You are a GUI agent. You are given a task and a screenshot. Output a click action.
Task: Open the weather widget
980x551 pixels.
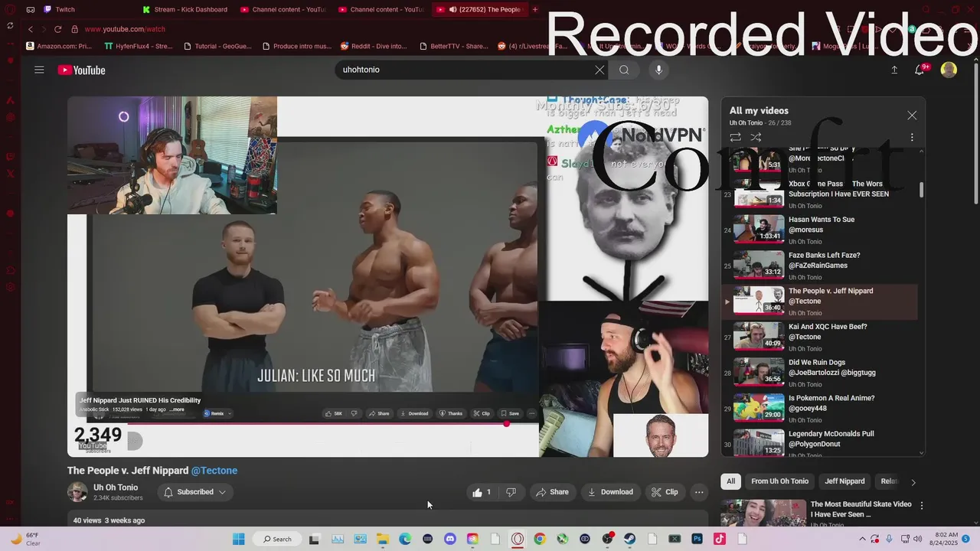[24, 539]
